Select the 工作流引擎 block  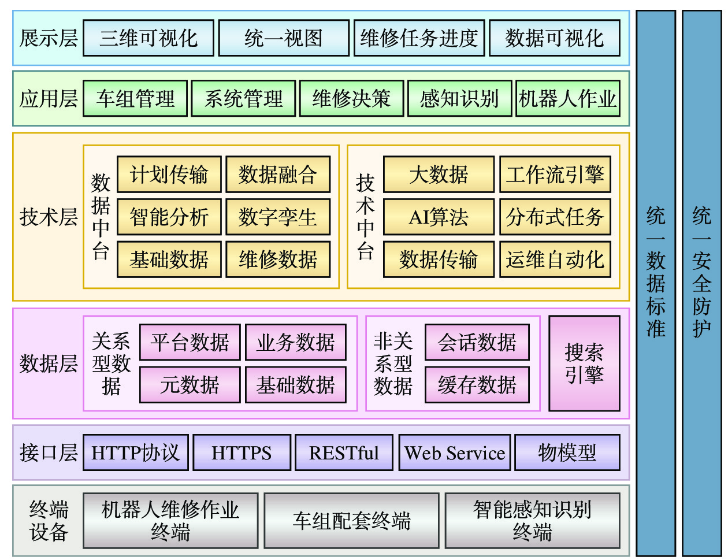[x=555, y=175]
